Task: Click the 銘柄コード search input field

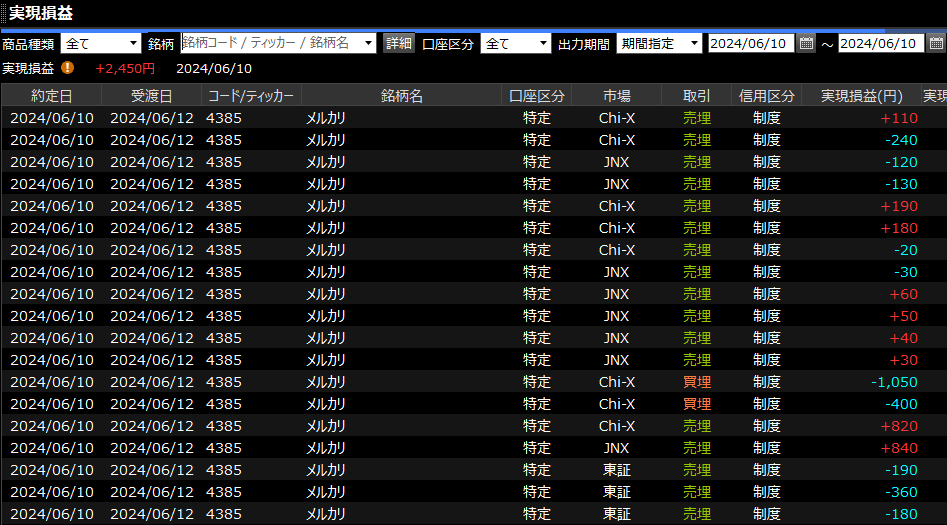Action: pos(271,43)
